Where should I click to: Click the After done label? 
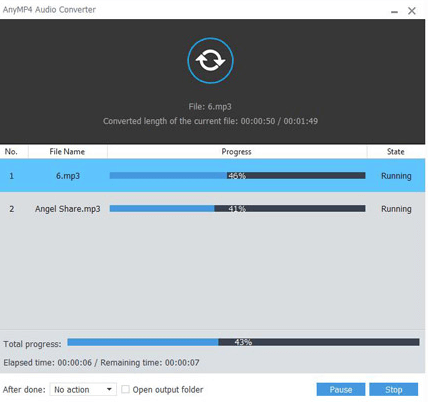(x=24, y=389)
